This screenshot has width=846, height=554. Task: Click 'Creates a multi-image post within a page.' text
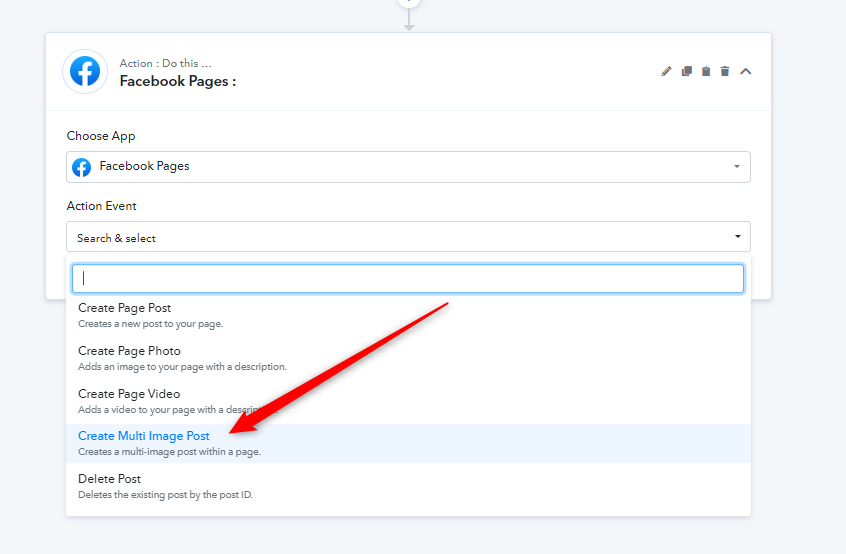[x=169, y=452]
